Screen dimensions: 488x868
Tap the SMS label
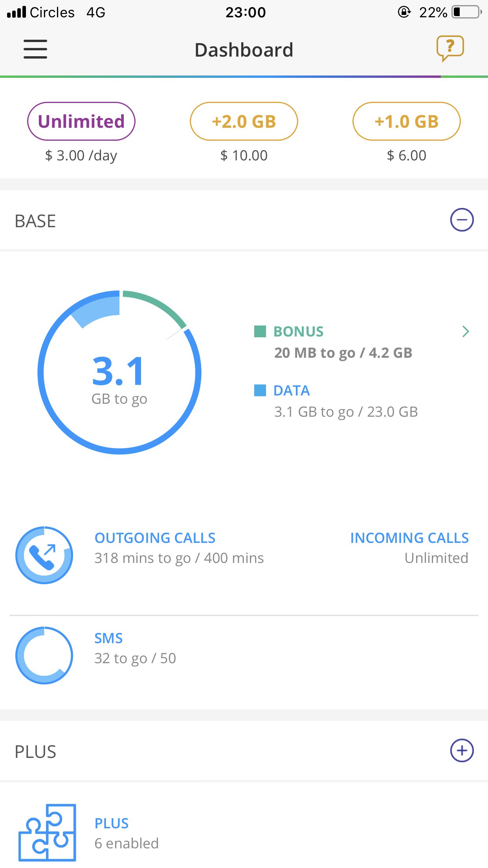point(108,638)
